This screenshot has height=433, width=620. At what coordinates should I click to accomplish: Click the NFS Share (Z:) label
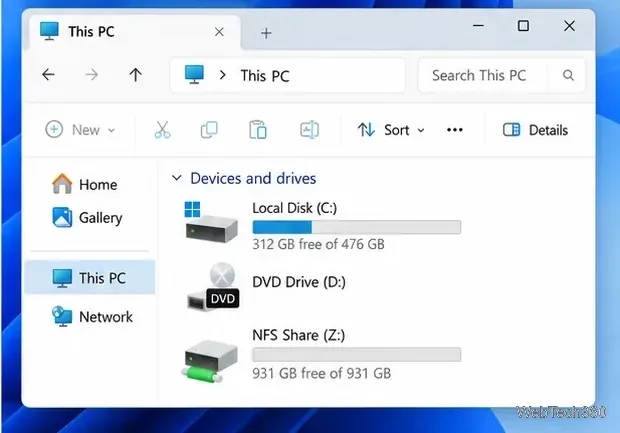(299, 335)
